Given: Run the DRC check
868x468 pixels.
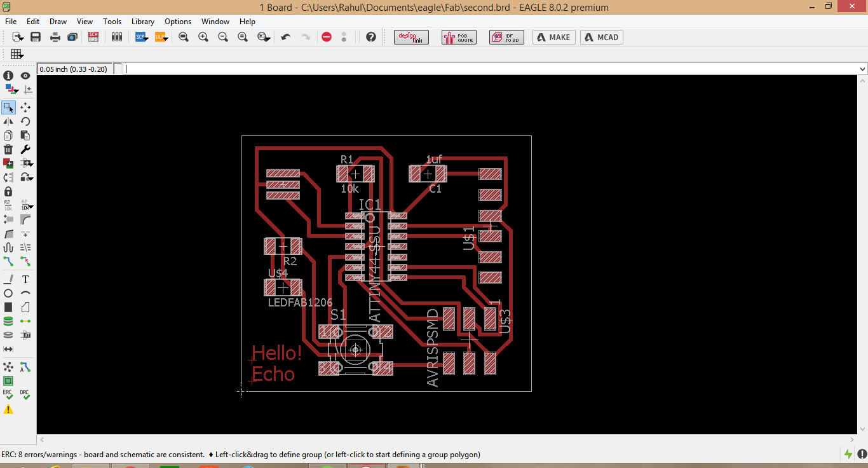Looking at the screenshot, I should tap(25, 395).
